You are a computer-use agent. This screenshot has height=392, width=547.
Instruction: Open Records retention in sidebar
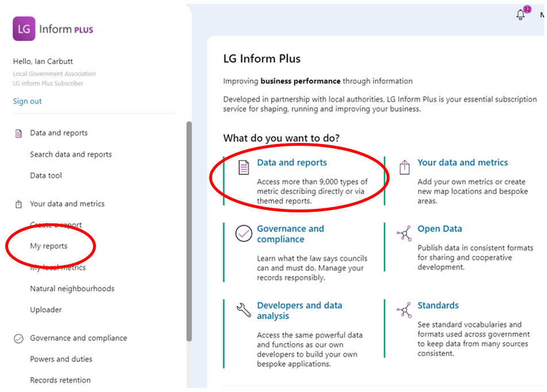pyautogui.click(x=60, y=380)
